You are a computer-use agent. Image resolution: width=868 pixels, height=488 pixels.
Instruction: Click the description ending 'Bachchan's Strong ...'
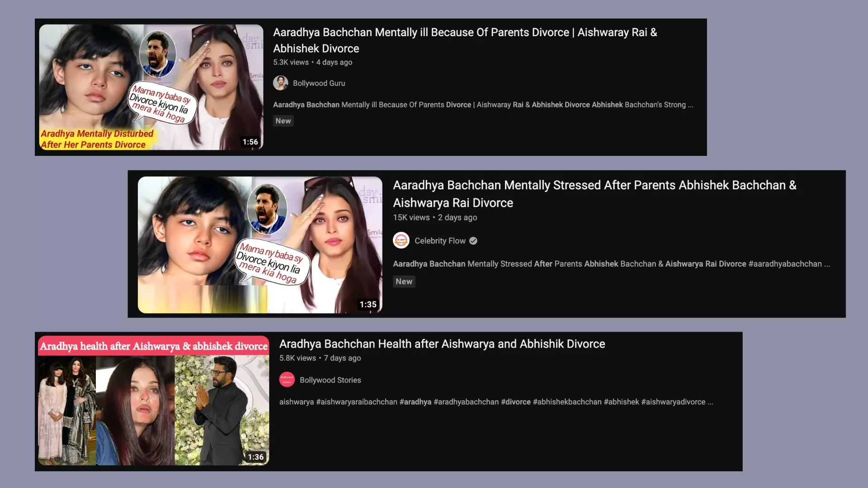point(483,105)
